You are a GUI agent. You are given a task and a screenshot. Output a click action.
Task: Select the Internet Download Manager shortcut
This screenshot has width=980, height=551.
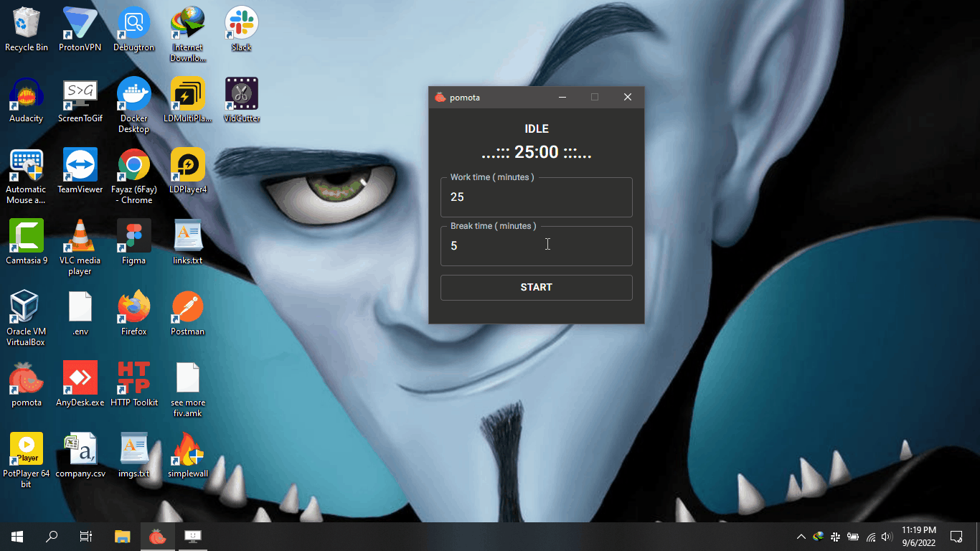[188, 34]
